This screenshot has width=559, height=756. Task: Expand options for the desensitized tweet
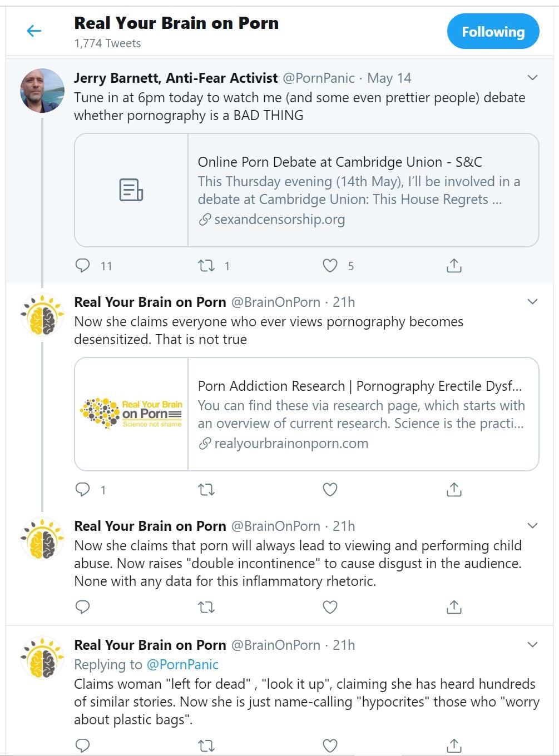(532, 302)
